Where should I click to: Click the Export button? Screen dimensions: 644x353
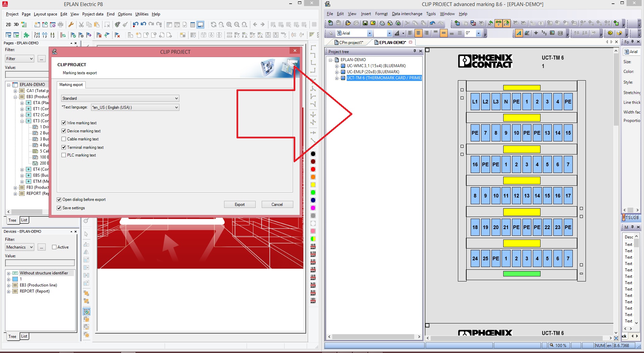240,205
